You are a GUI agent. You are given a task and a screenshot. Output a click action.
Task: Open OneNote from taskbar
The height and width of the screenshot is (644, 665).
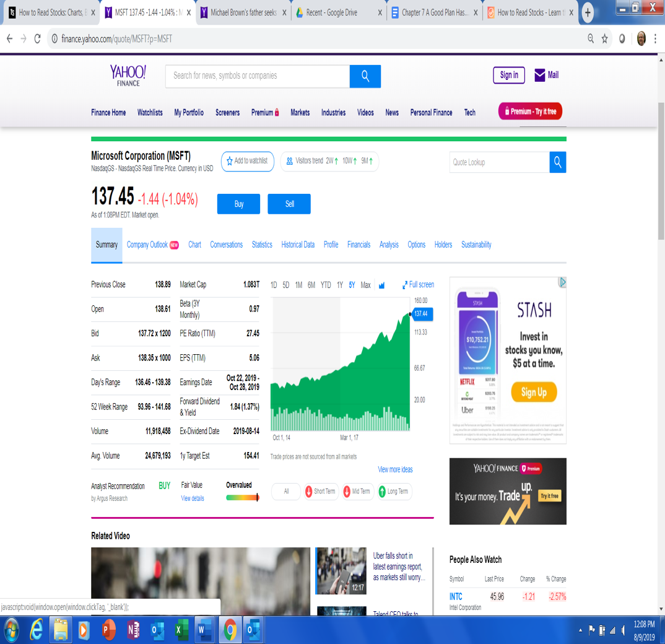133,630
